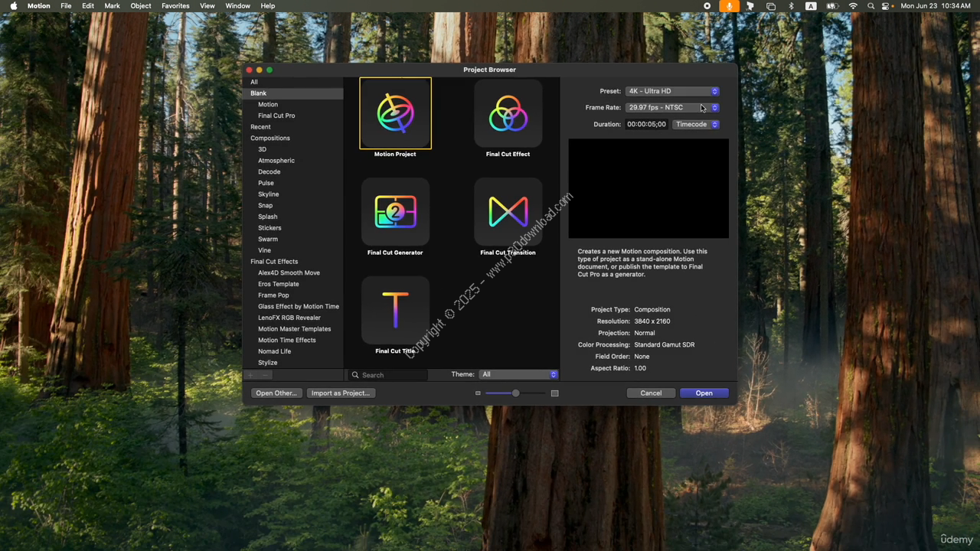Open the Object menu

pos(141,6)
